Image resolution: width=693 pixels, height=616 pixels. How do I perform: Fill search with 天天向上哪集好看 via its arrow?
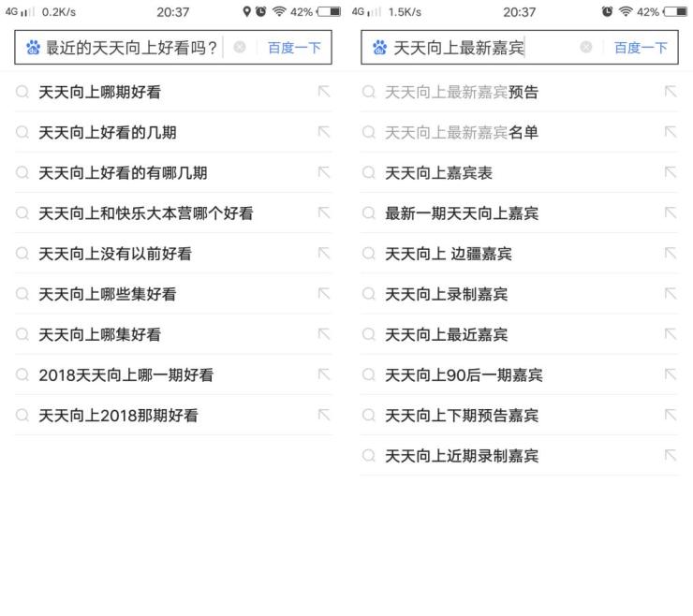click(x=324, y=334)
